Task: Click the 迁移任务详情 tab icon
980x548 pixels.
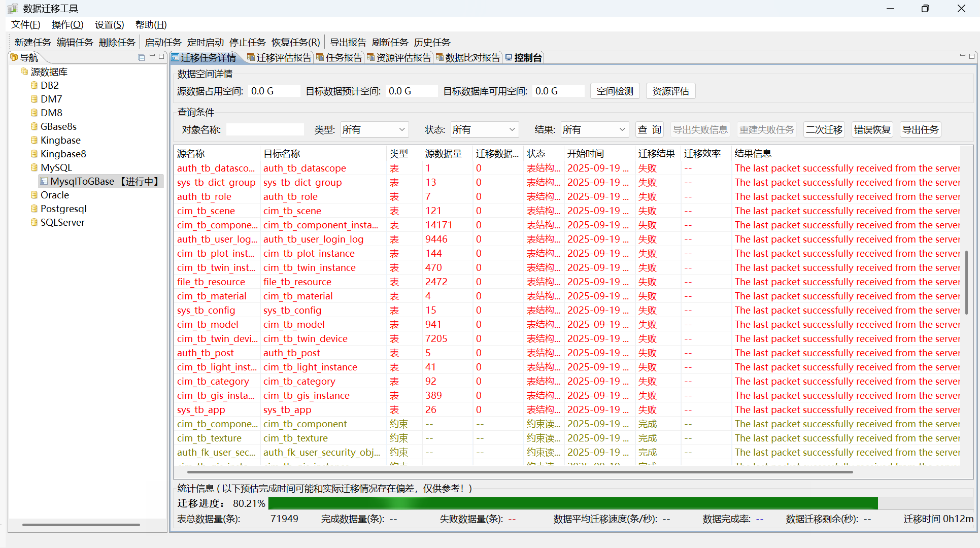Action: [176, 57]
